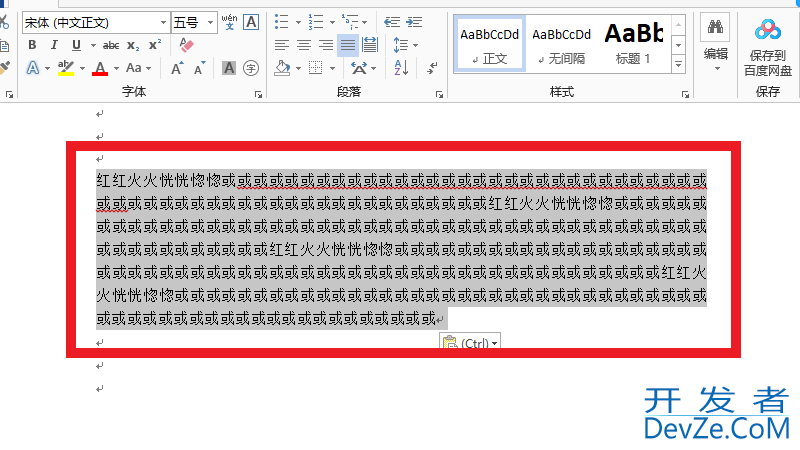Insert a numbered list
The image size is (800, 450).
tap(316, 22)
